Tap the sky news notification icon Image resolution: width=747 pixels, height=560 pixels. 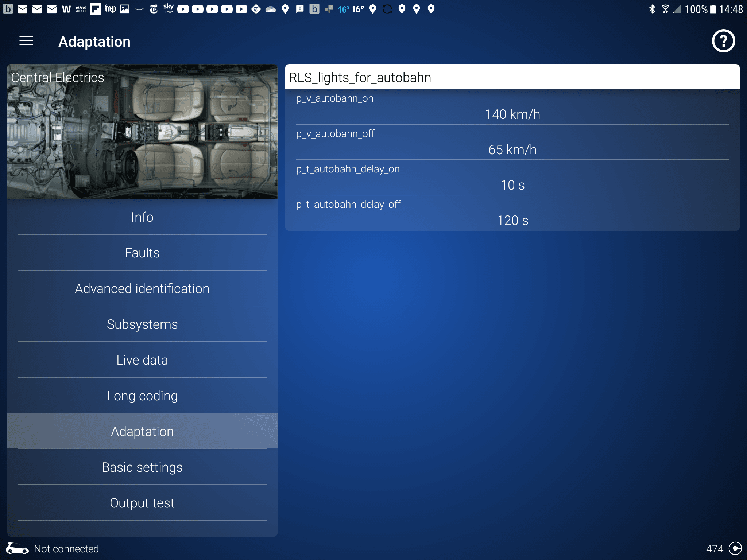(168, 9)
